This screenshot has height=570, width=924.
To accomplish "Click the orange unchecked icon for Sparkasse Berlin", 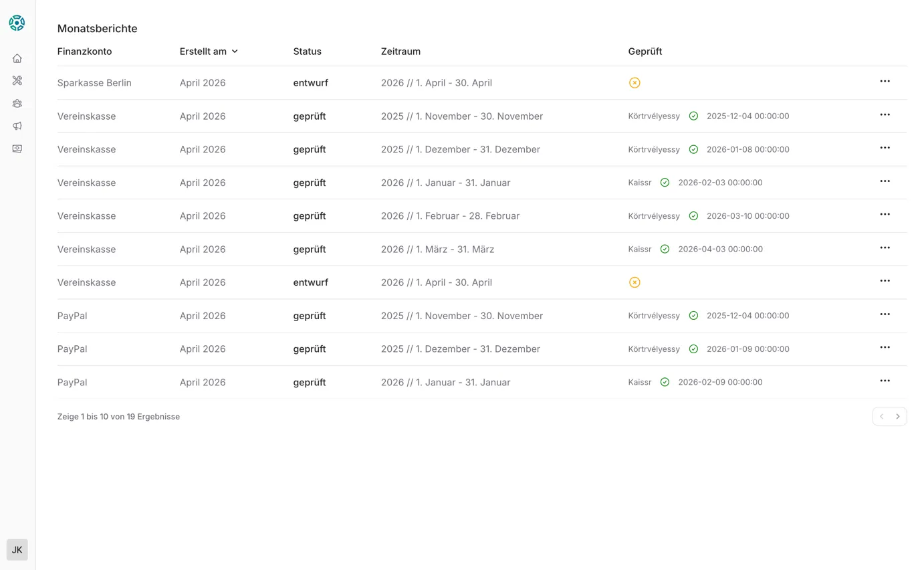I will (x=634, y=83).
